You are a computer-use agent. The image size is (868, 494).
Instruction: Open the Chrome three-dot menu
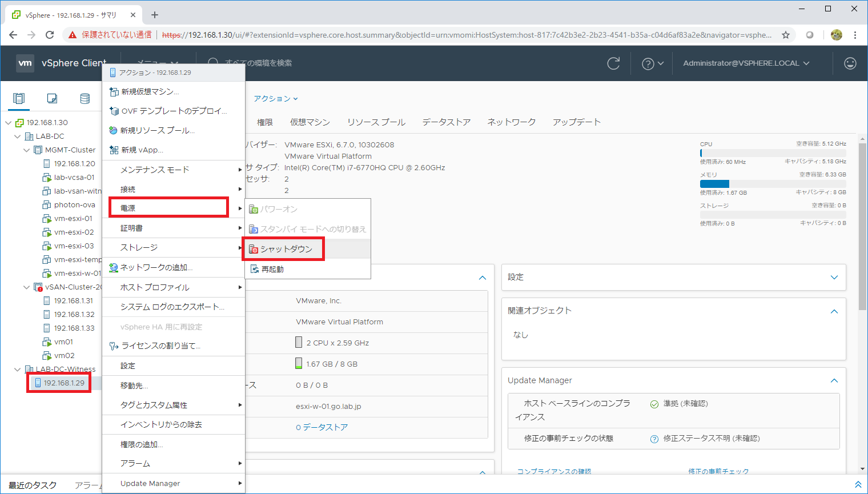(855, 35)
